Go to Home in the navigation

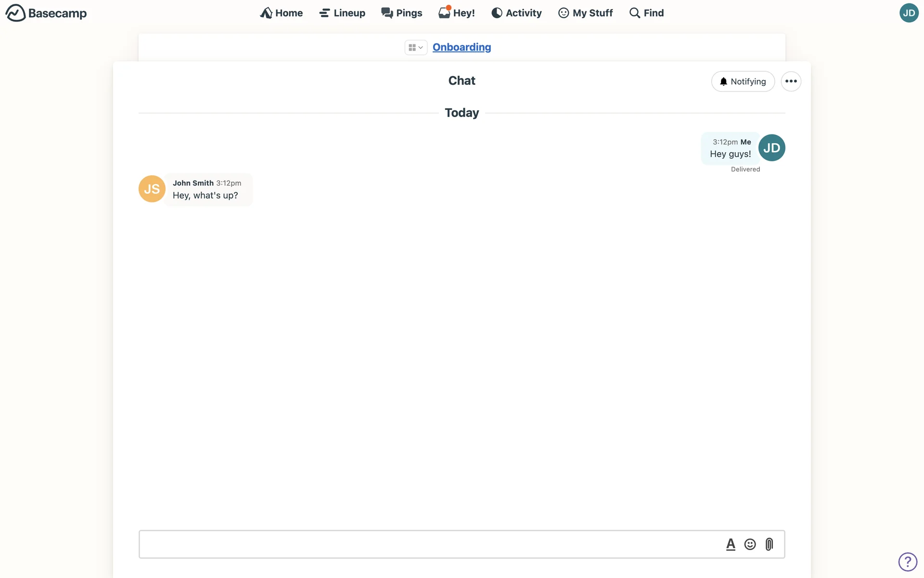(282, 13)
